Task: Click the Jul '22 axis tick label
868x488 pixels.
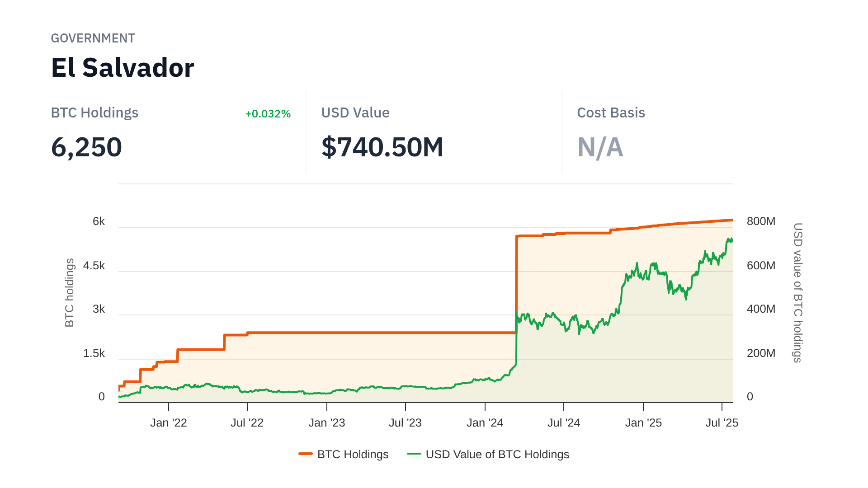Action: pos(247,423)
